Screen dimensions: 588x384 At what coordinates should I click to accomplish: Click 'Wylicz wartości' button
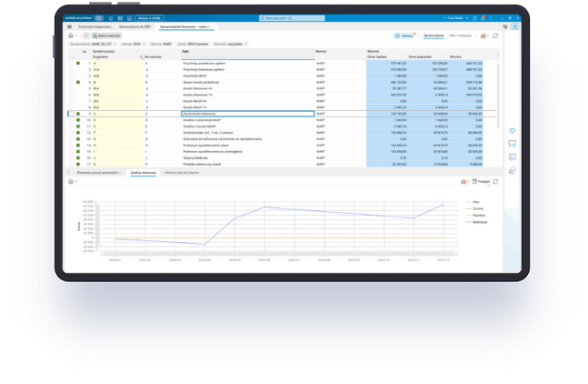[107, 35]
